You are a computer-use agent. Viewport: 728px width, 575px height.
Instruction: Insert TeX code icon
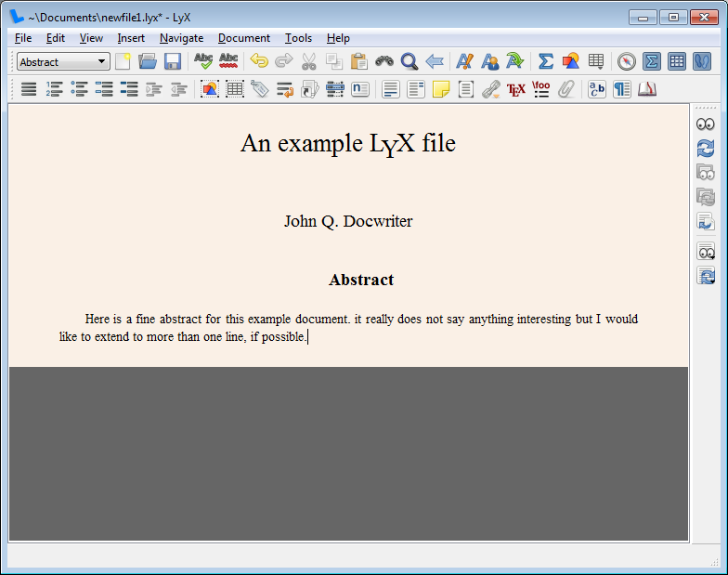point(516,89)
